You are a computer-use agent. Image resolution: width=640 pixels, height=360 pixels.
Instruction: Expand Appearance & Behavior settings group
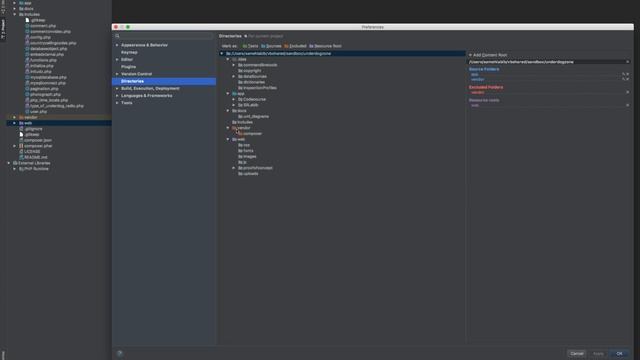tap(117, 45)
